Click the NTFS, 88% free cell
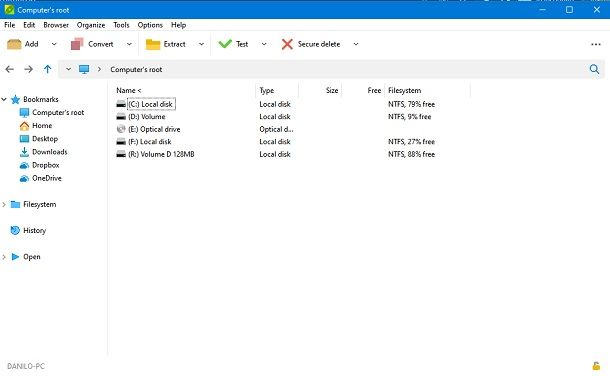 tap(412, 154)
